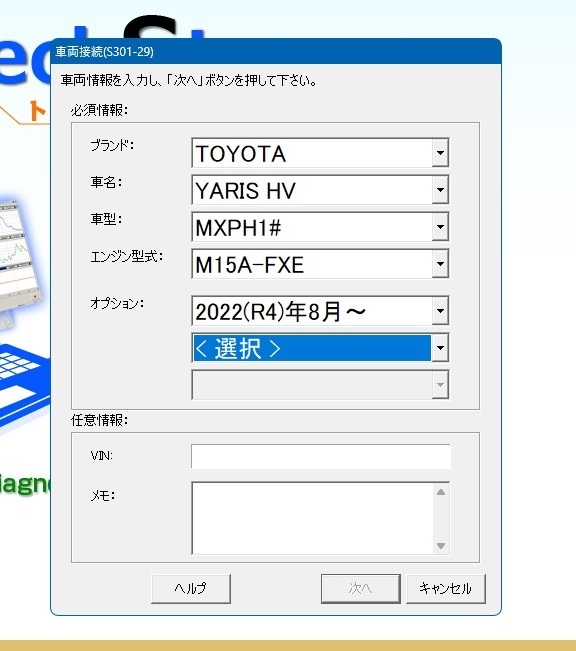Click the 車両接続(S301-29) title bar text

105,52
